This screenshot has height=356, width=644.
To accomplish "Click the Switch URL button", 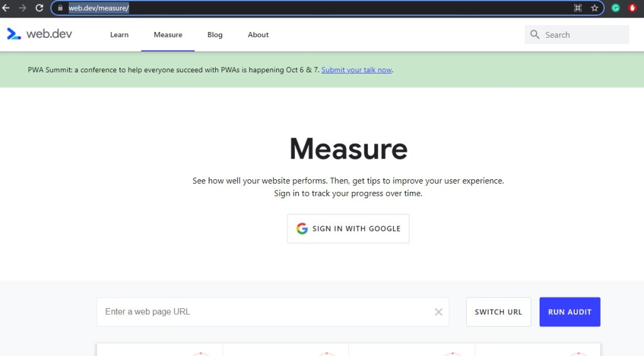I will 498,312.
